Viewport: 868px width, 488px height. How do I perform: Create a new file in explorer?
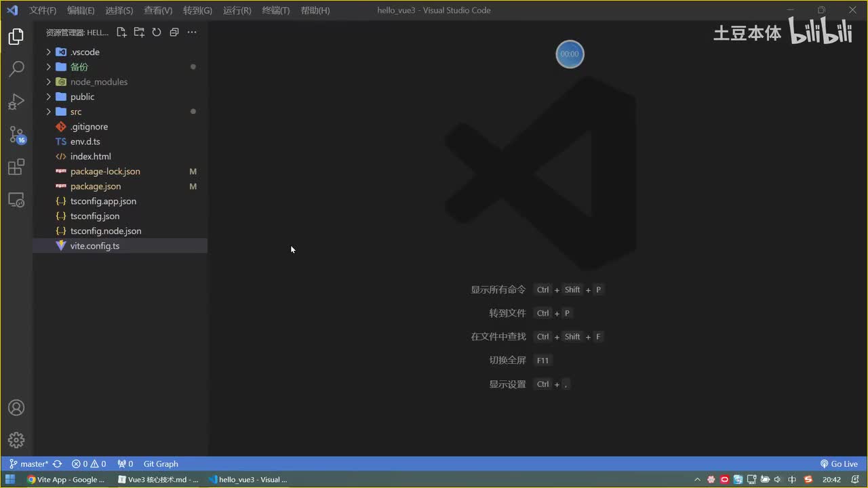(x=121, y=32)
